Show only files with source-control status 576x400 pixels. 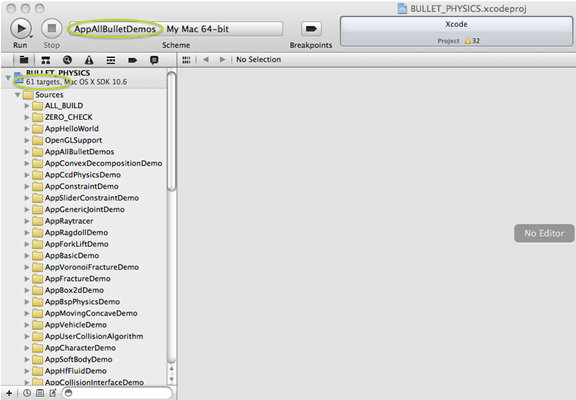(40, 393)
